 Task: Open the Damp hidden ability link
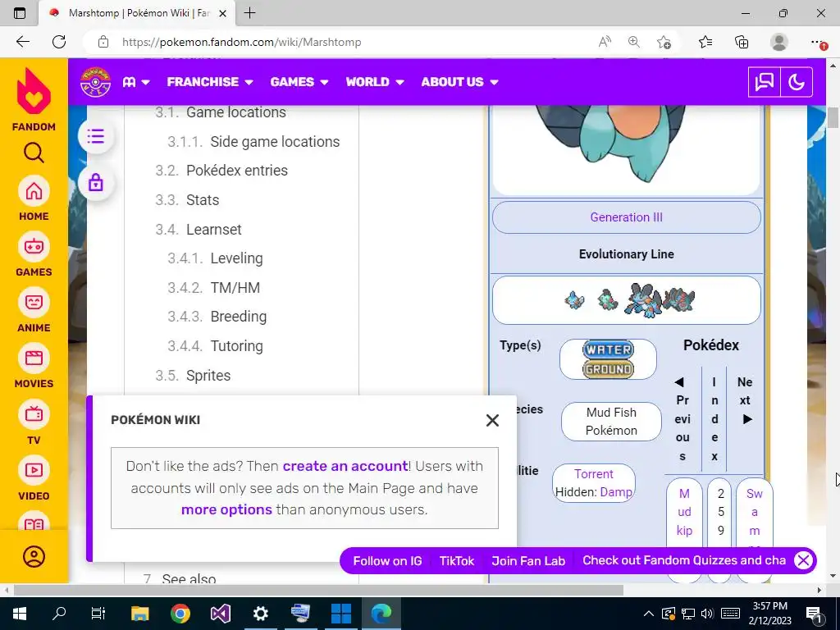616,492
